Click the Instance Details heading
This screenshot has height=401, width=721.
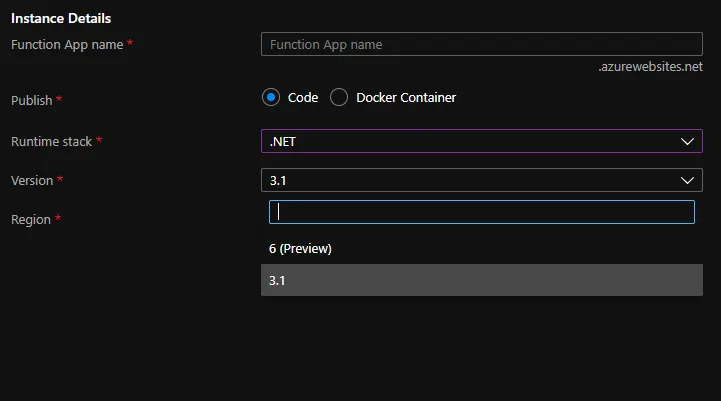tap(61, 18)
